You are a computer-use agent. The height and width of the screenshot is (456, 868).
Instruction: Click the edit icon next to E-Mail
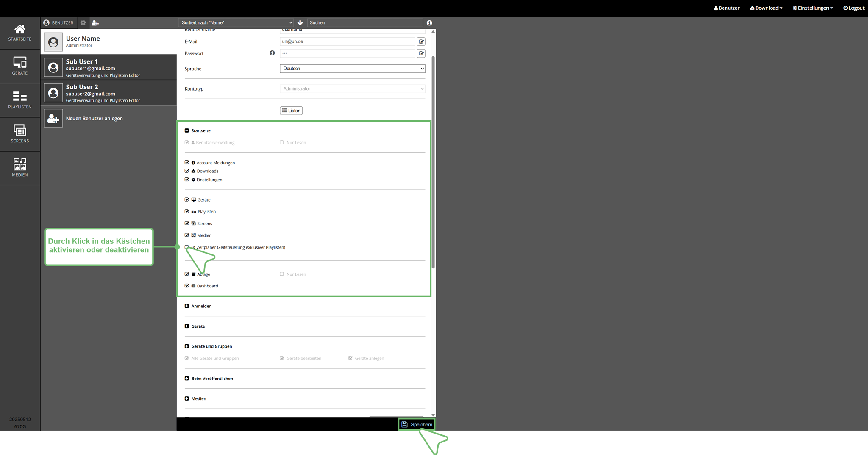click(x=421, y=41)
